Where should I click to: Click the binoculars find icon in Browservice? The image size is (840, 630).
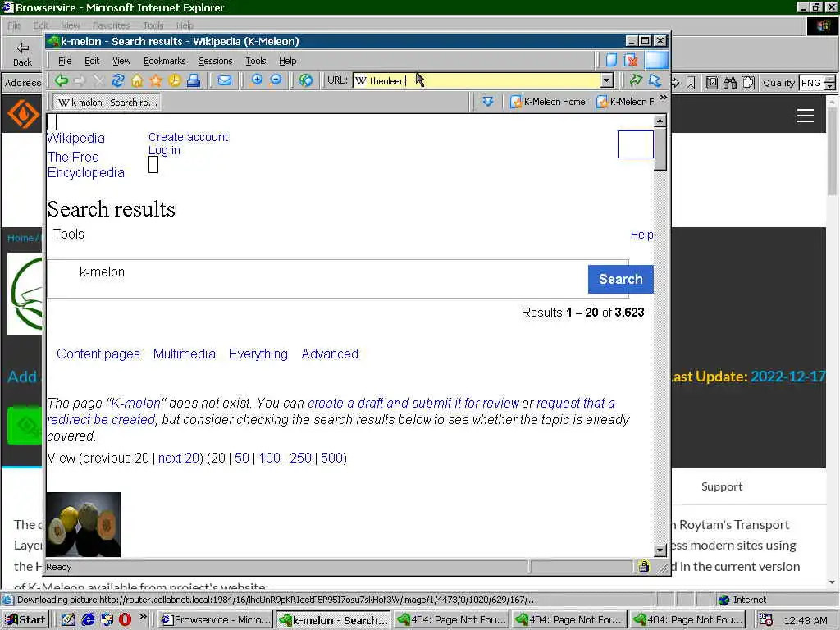(729, 83)
